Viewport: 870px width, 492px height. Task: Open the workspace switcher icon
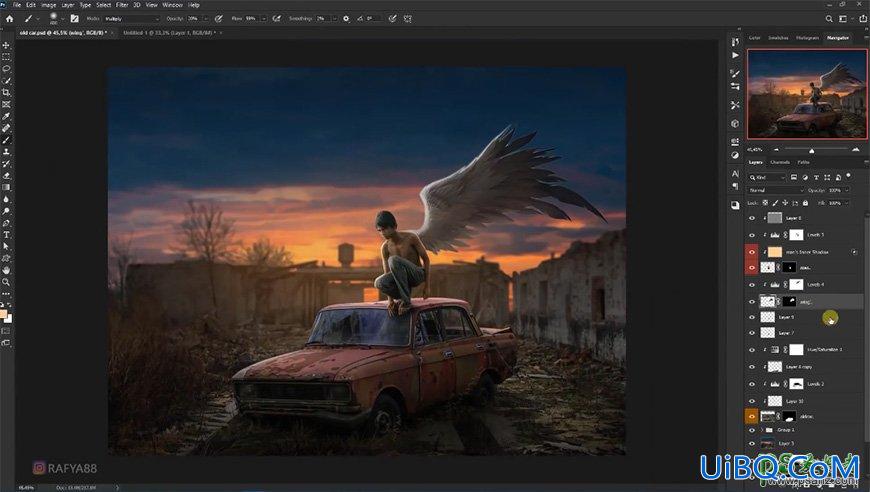tap(844, 18)
